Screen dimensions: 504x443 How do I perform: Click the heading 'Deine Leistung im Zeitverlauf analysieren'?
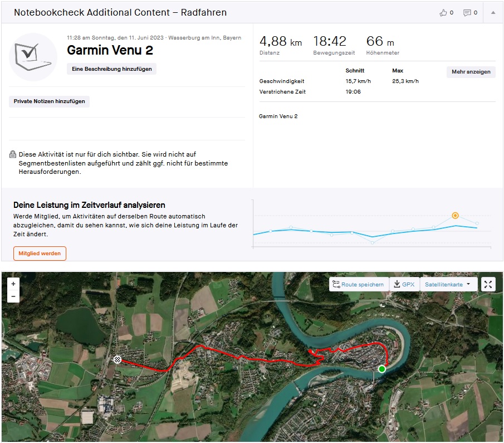89,205
